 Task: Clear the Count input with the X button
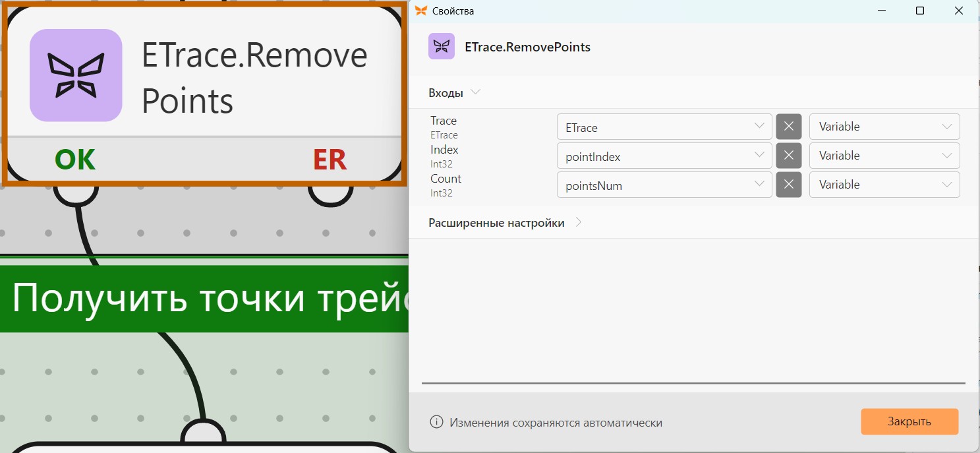coord(789,185)
